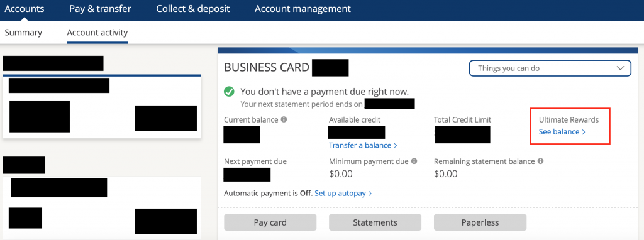
Task: Open the Statements button
Action: click(x=375, y=222)
